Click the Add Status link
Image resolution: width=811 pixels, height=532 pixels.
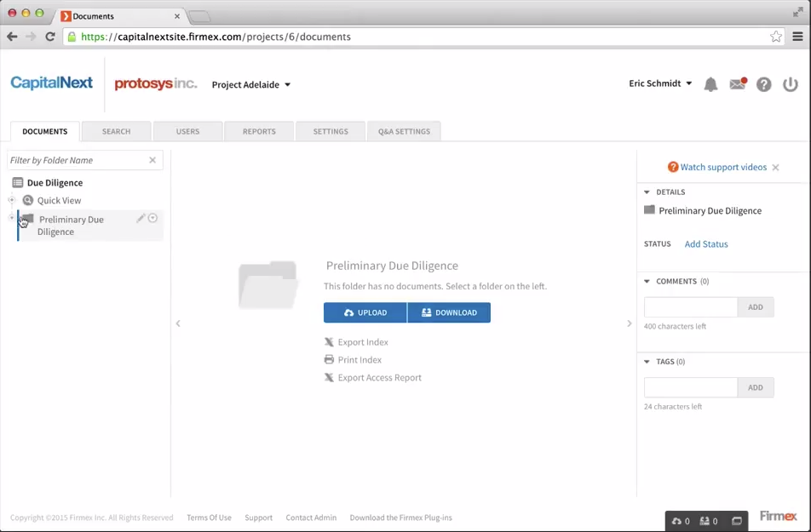pos(706,244)
